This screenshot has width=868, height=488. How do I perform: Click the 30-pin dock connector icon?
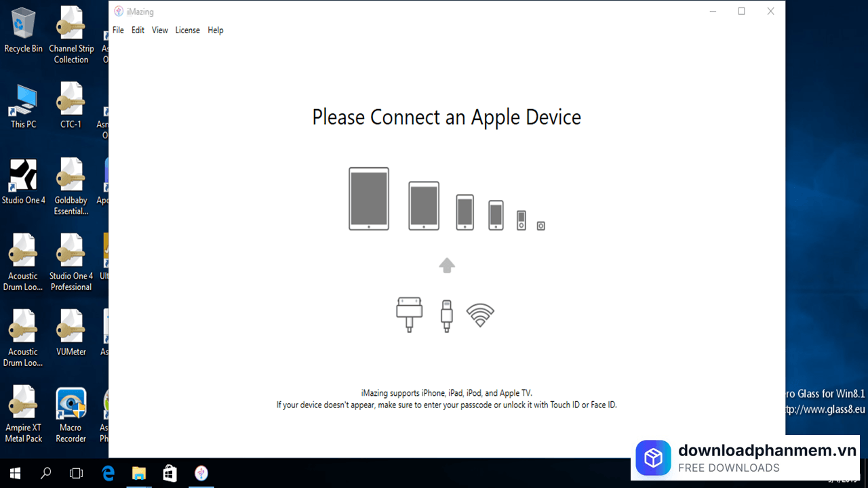[410, 314]
